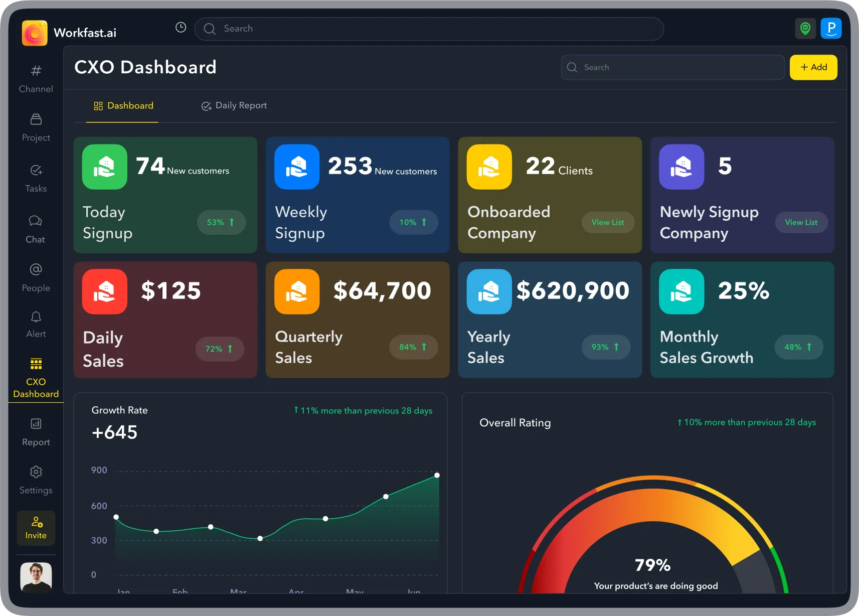Click View List on Newly Signup Company card
Image resolution: width=859 pixels, height=616 pixels.
coord(801,222)
